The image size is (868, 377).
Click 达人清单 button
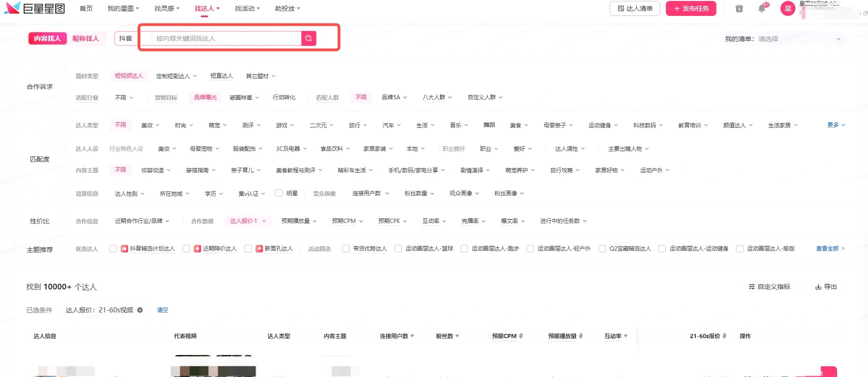[635, 8]
